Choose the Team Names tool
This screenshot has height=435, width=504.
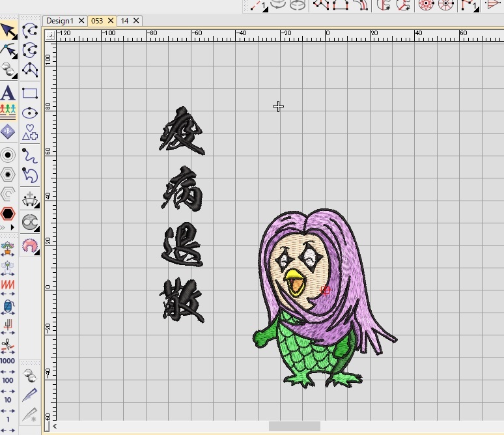(8, 112)
